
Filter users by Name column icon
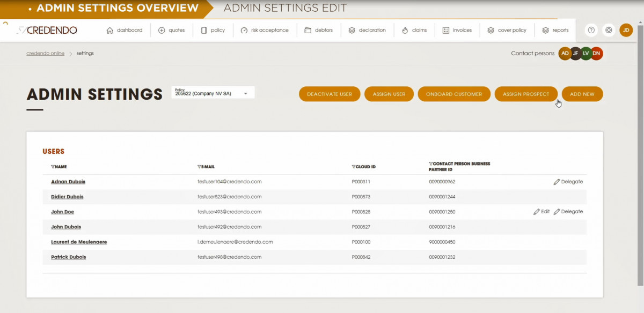pyautogui.click(x=53, y=167)
